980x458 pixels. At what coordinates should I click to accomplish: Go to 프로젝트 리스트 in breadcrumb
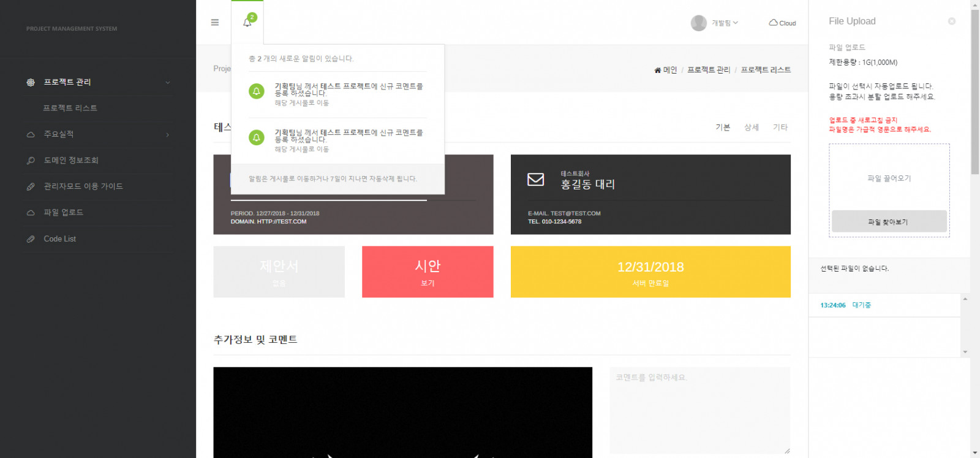point(766,70)
